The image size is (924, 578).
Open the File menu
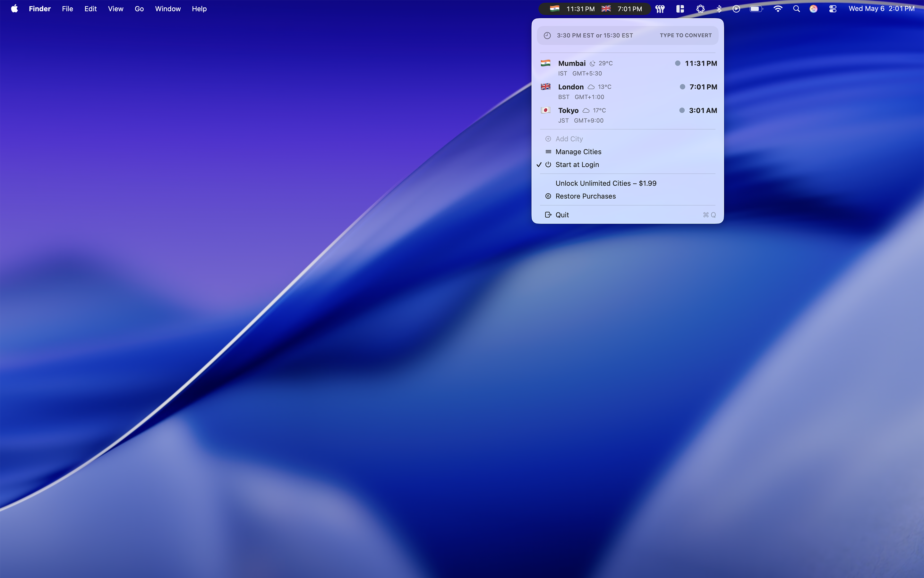point(68,9)
